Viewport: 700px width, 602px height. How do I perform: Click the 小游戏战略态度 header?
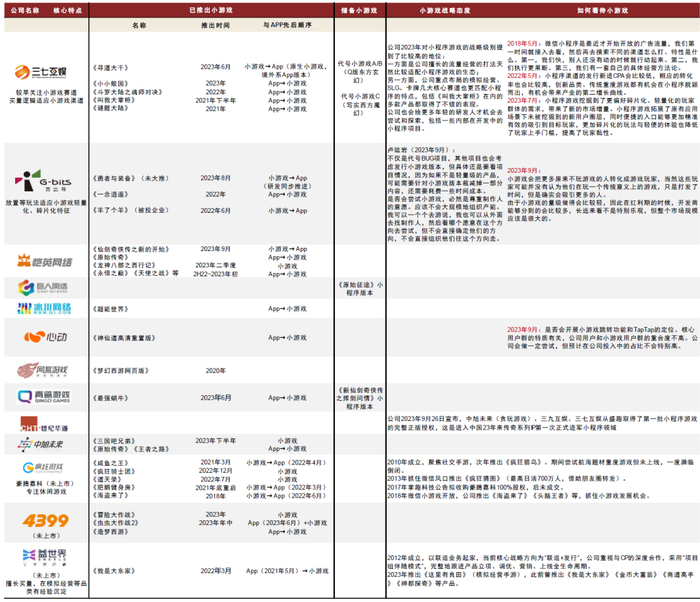tap(445, 10)
